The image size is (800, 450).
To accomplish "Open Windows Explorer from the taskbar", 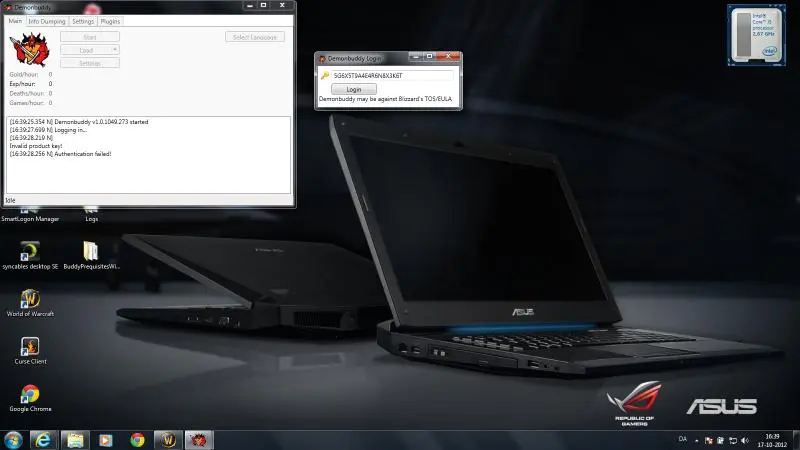I will pyautogui.click(x=75, y=440).
